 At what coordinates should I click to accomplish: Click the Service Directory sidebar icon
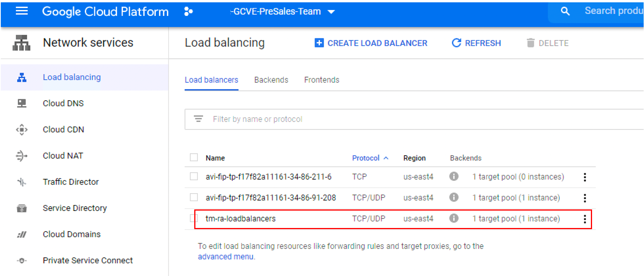pyautogui.click(x=22, y=208)
